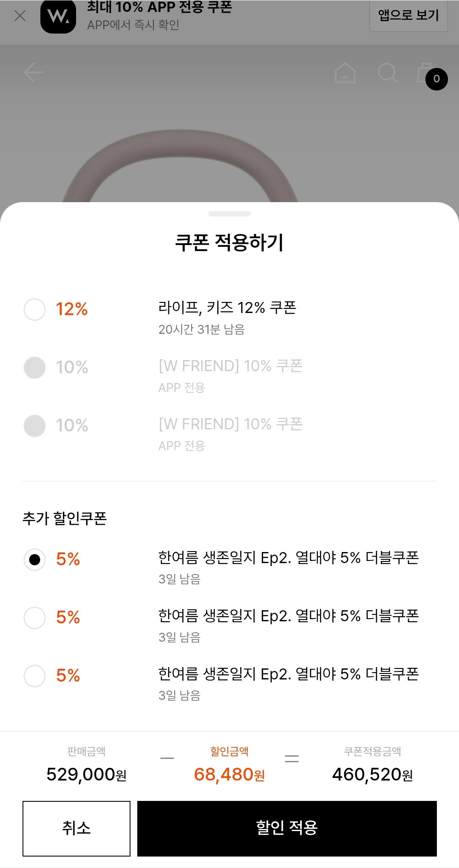459x868 pixels.
Task: Select the 12% 라이프, 키즈 coupon radio
Action: tap(34, 309)
